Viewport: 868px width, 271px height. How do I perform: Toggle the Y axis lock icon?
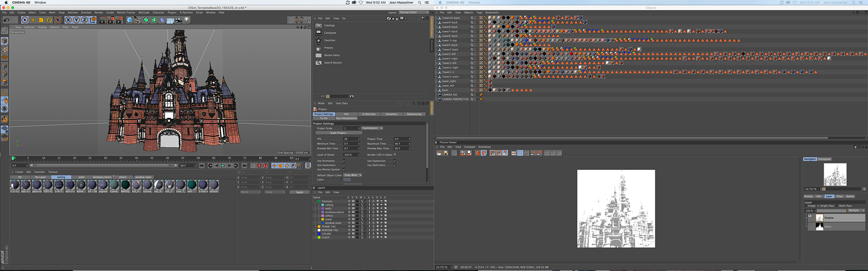click(x=76, y=20)
